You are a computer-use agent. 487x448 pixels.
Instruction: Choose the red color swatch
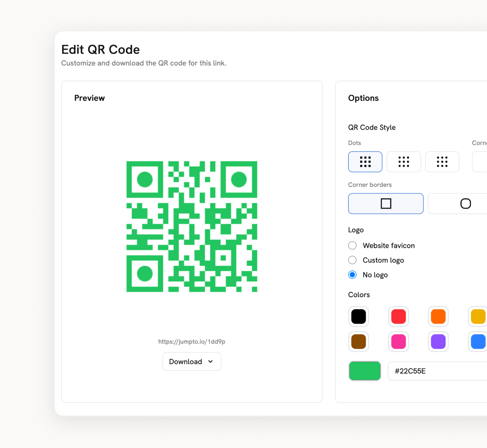tap(398, 317)
